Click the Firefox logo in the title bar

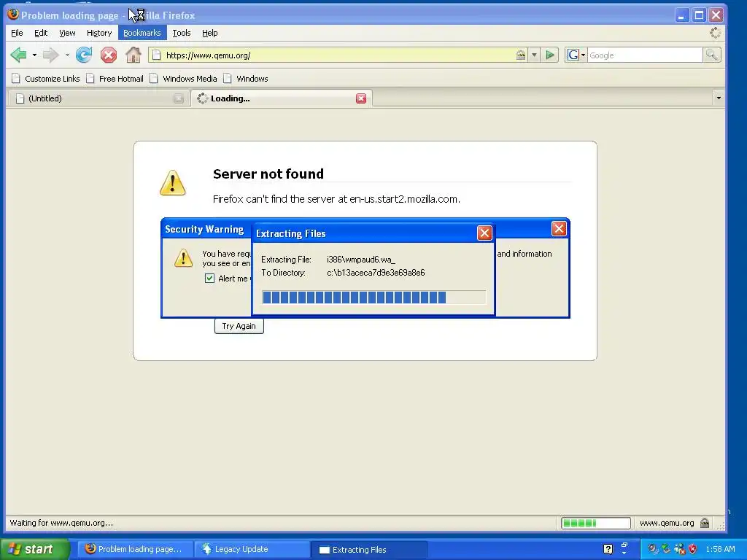click(13, 15)
